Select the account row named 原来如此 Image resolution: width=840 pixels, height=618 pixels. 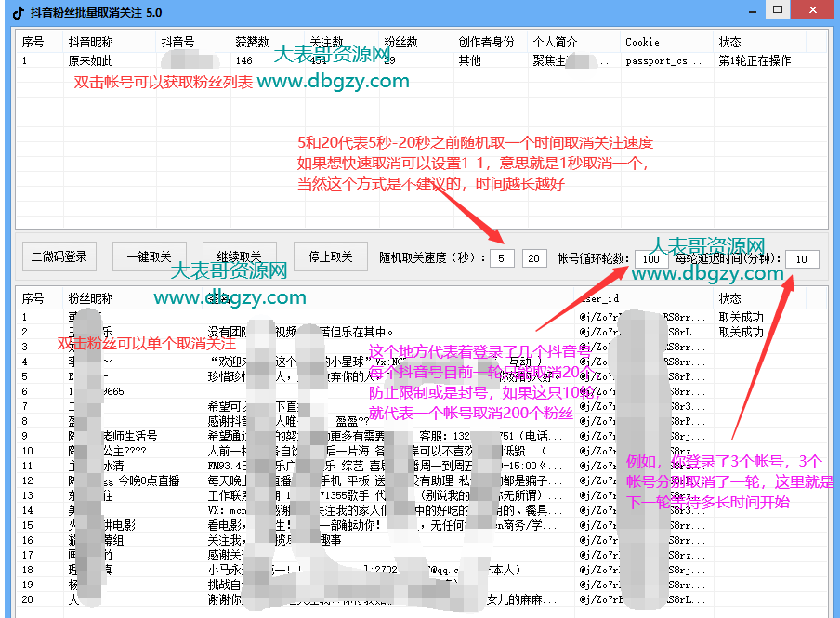click(x=91, y=60)
